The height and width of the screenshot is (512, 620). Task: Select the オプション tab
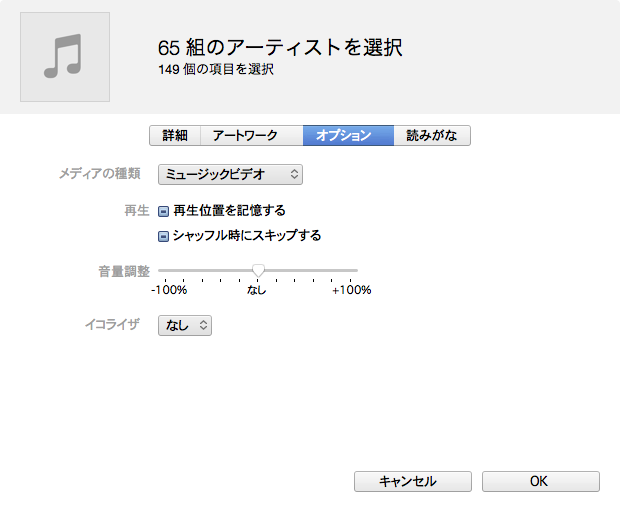348,136
